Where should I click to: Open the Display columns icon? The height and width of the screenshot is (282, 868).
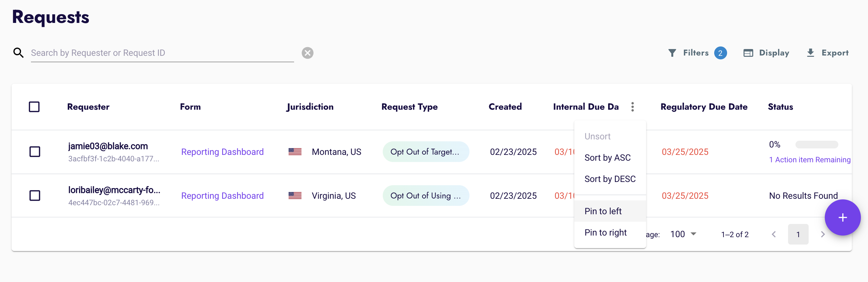[748, 53]
